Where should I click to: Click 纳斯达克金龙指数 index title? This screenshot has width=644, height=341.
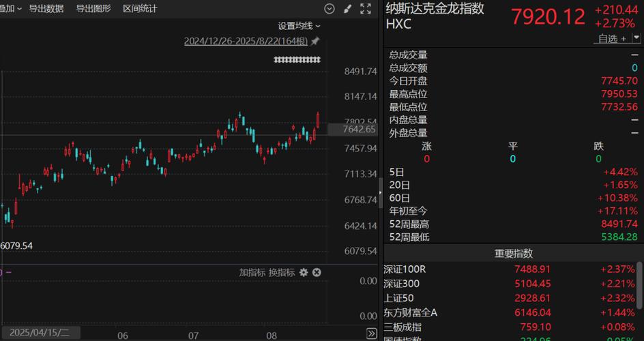(435, 9)
